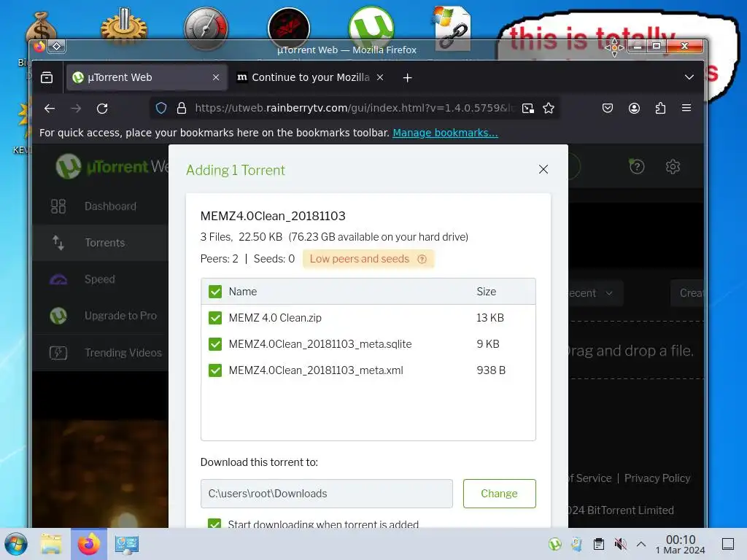Click the 13 KB size value
Screen dimensions: 747x560
(489, 318)
